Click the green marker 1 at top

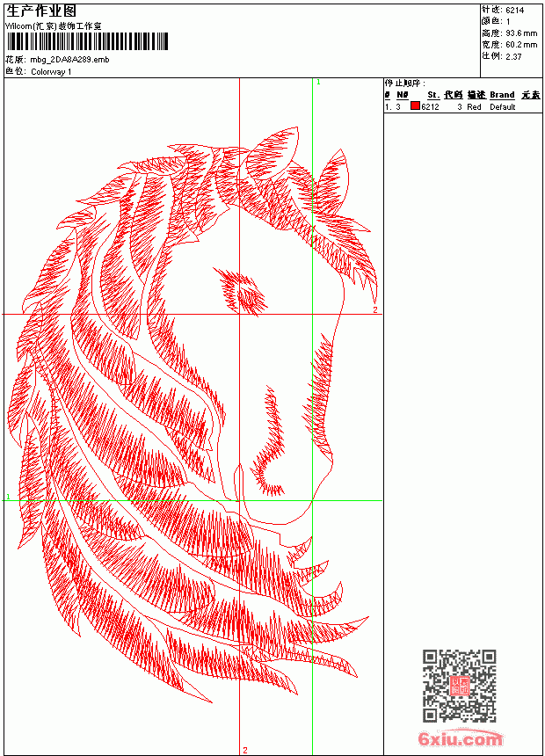(x=318, y=83)
